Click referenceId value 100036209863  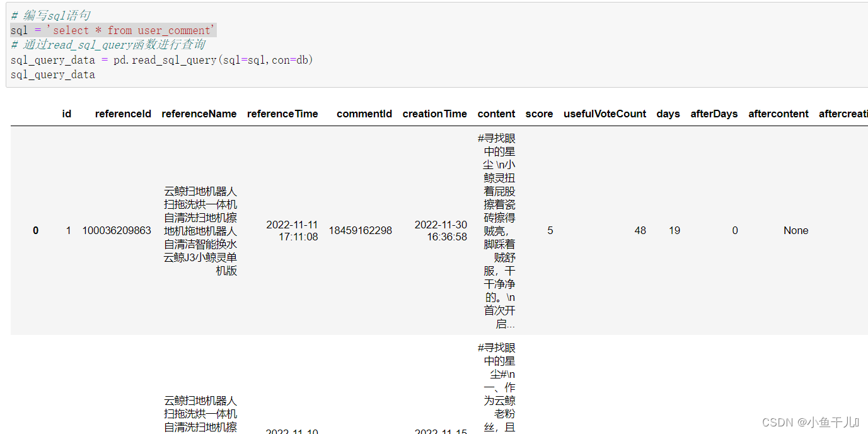[117, 230]
